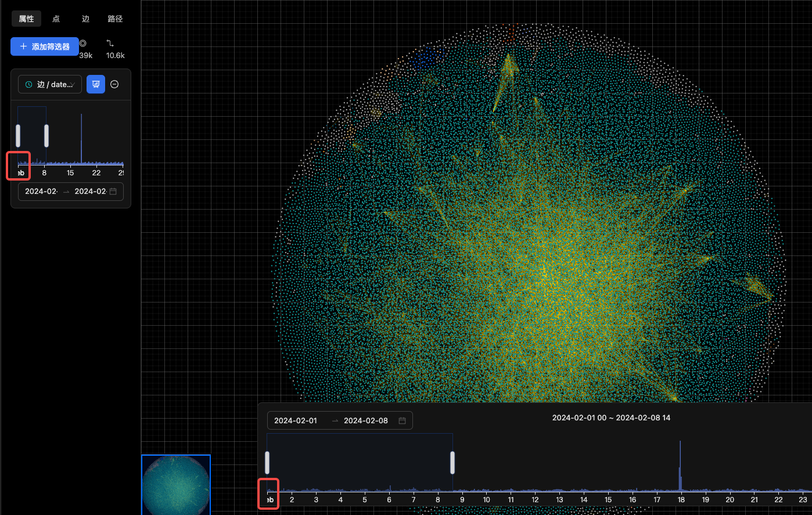Click the 2024-02-01 00 ~ 2024-02-08 14 range label
Screen dimensions: 812x515
pos(611,417)
